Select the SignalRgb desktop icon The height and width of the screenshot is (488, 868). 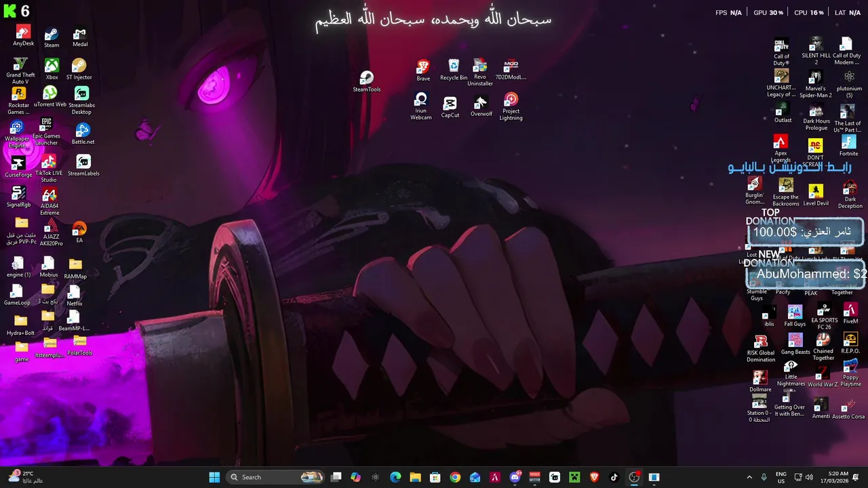click(18, 197)
